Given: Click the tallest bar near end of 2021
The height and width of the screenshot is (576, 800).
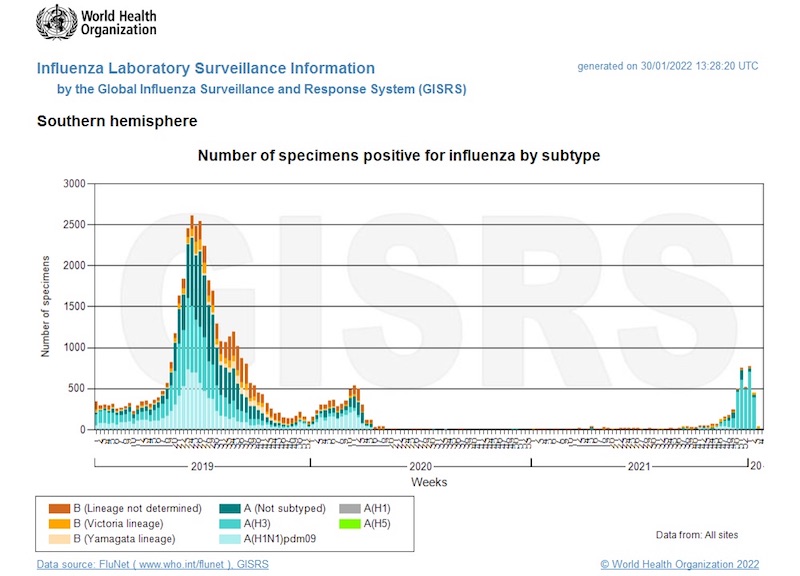Looking at the screenshot, I should (x=749, y=398).
